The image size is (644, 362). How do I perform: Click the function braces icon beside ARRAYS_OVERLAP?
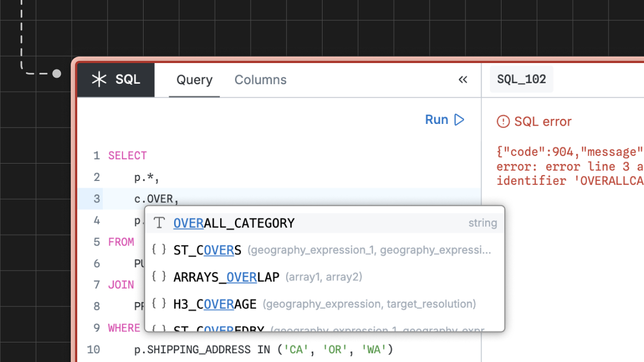point(159,276)
